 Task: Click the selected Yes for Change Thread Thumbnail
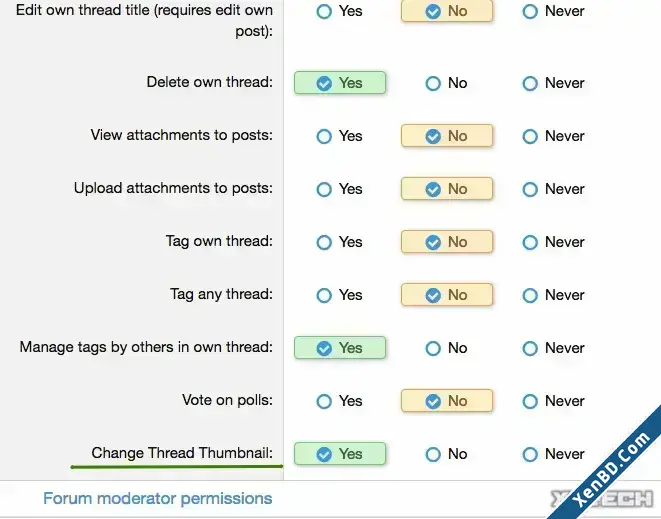(340, 454)
